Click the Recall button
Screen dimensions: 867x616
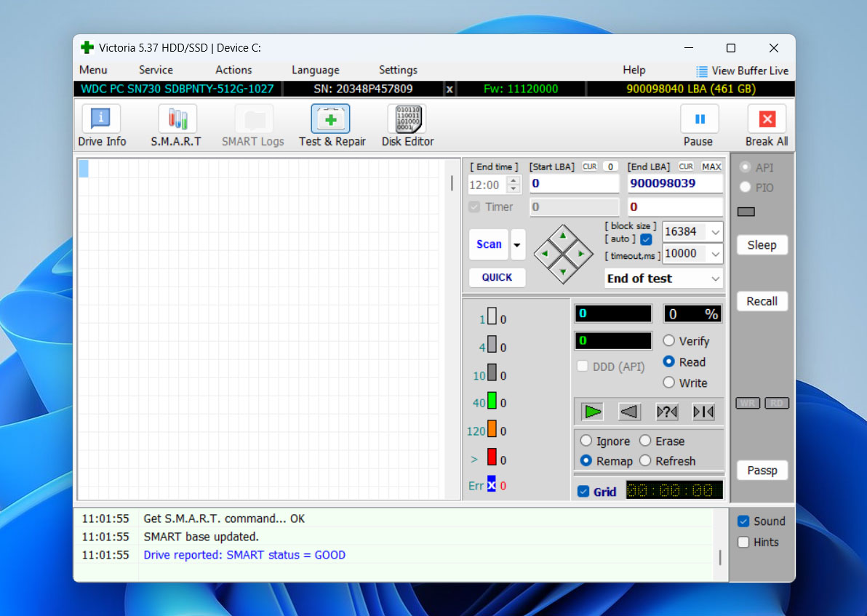762,301
